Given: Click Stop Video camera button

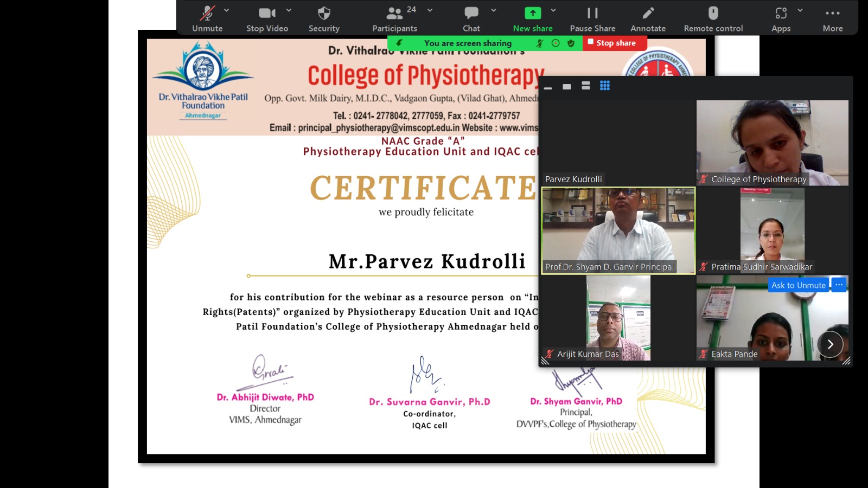Looking at the screenshot, I should coord(267,18).
